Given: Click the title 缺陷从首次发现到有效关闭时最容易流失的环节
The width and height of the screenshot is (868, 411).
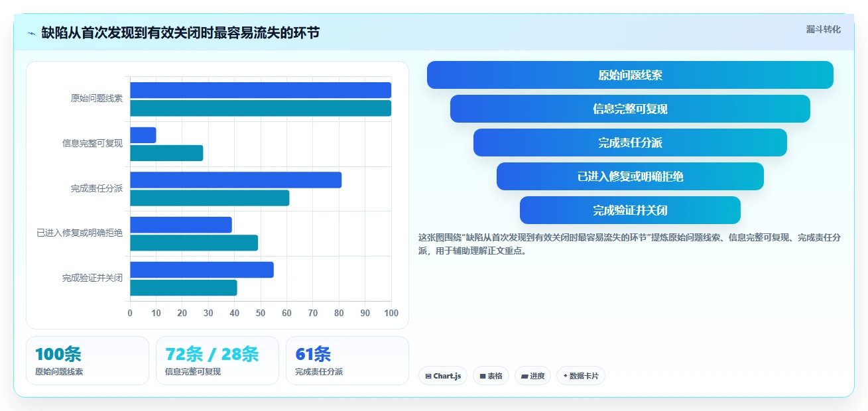Looking at the screenshot, I should pyautogui.click(x=180, y=32).
